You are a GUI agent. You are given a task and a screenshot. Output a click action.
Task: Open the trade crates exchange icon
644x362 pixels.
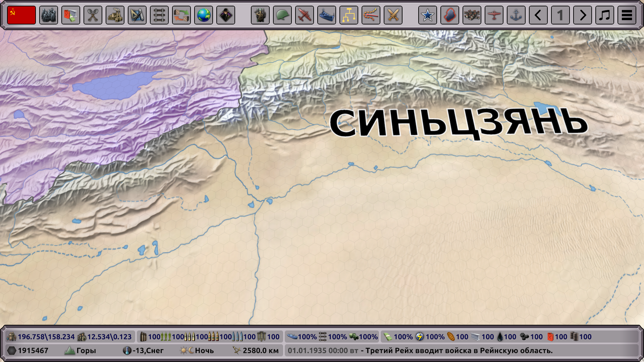point(181,15)
